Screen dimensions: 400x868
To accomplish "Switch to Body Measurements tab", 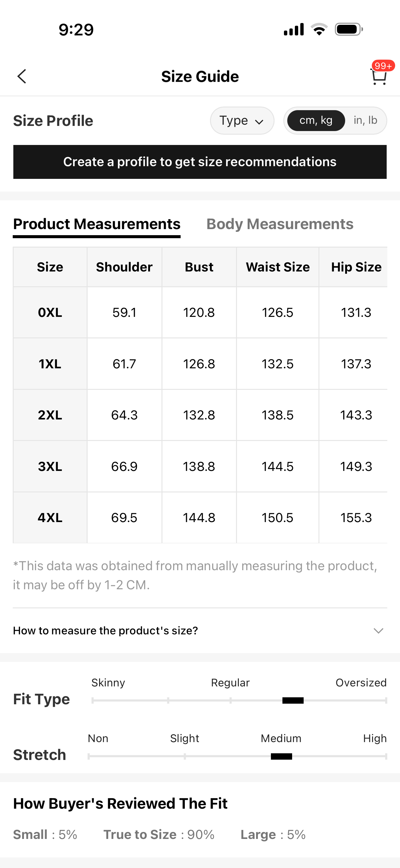I will 280,224.
